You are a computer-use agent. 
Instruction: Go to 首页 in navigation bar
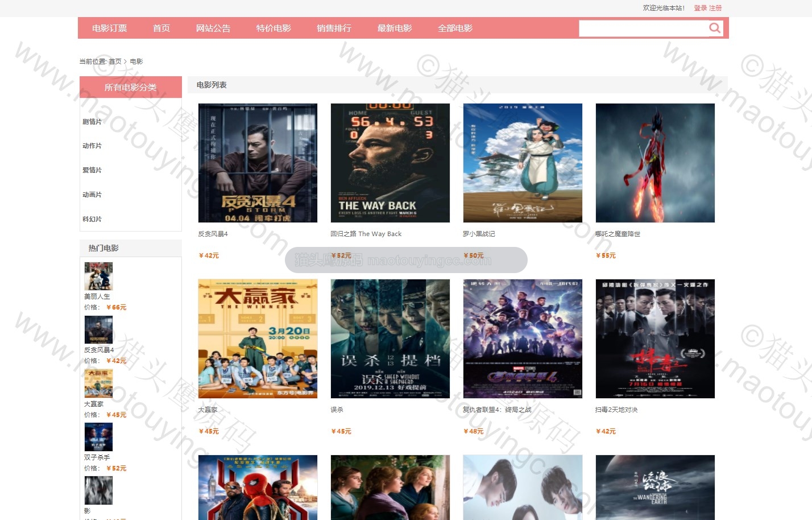[161, 28]
